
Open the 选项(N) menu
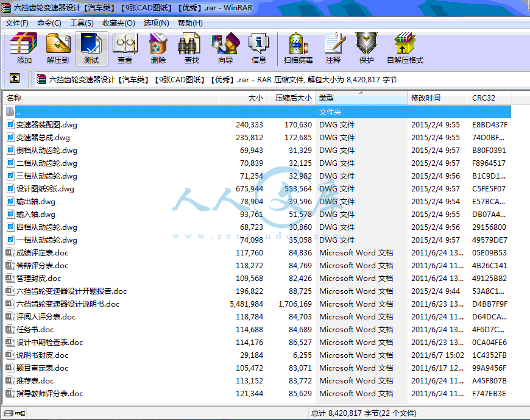click(x=156, y=23)
